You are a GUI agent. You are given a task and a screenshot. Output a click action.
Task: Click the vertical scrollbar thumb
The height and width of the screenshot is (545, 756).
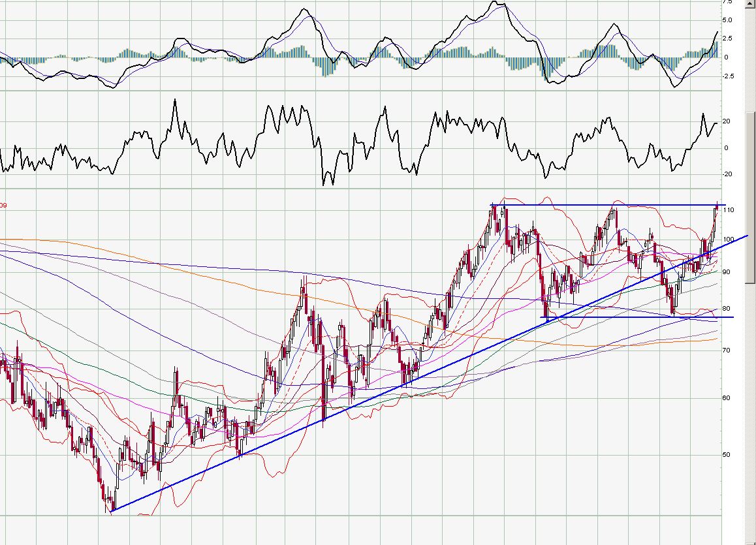coord(750,198)
